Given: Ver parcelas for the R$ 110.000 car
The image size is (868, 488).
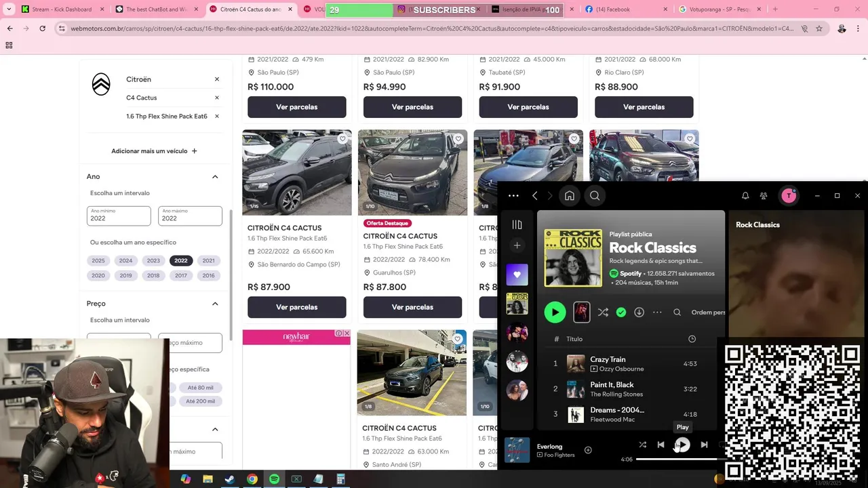Looking at the screenshot, I should tap(297, 107).
